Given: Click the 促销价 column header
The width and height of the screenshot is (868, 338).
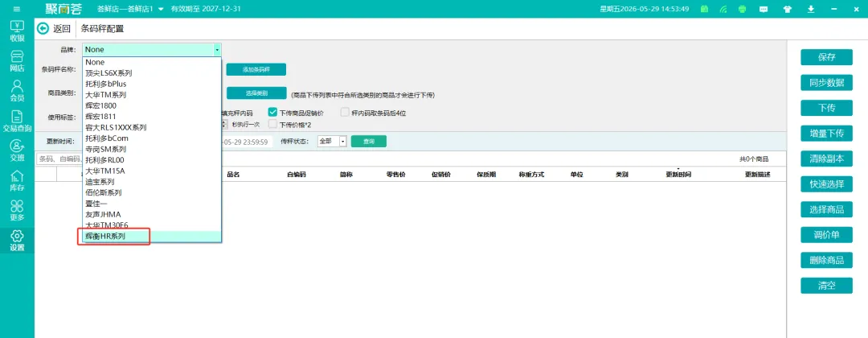Looking at the screenshot, I should click(440, 175).
